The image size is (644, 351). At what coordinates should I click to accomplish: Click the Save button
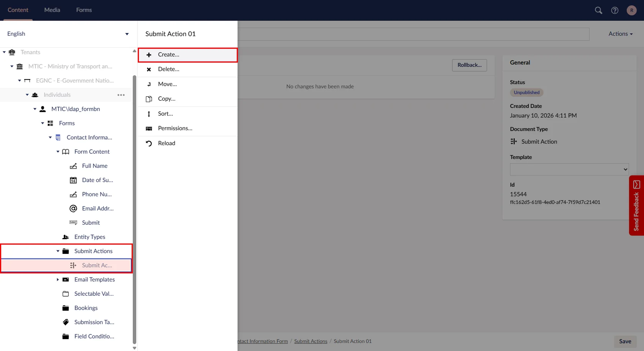[x=625, y=341]
